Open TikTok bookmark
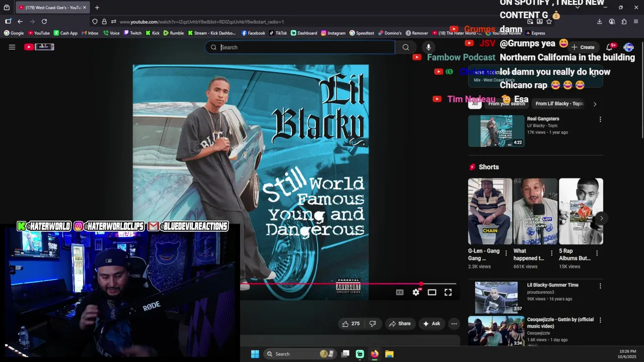This screenshot has width=644, height=362. tap(278, 33)
